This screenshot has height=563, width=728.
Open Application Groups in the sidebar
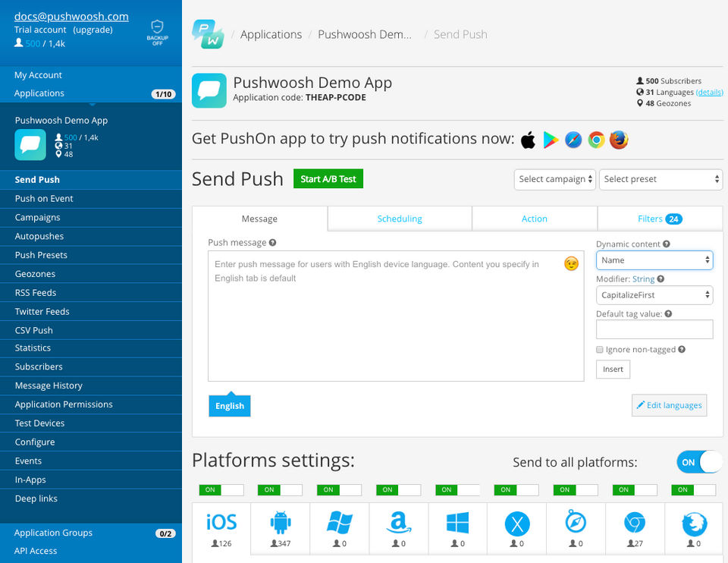[91, 533]
